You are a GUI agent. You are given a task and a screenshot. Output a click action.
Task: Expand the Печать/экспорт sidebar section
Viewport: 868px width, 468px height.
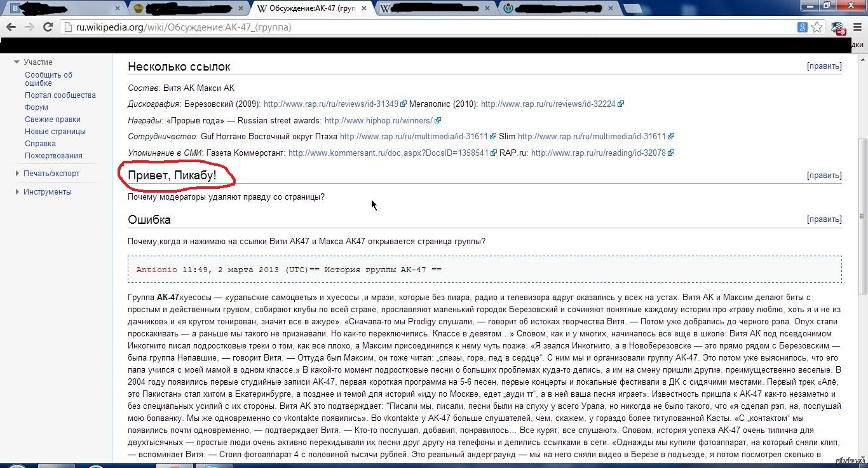[x=18, y=174]
